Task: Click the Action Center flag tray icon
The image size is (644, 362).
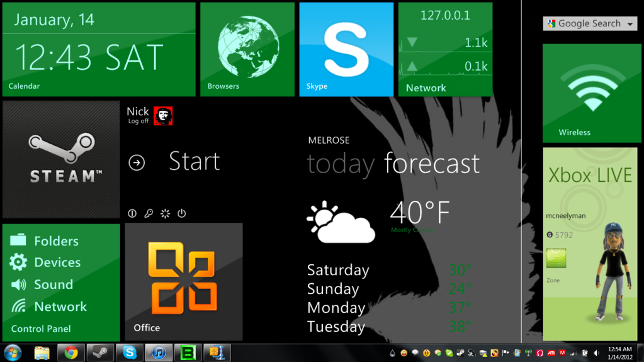Action: pos(506,353)
